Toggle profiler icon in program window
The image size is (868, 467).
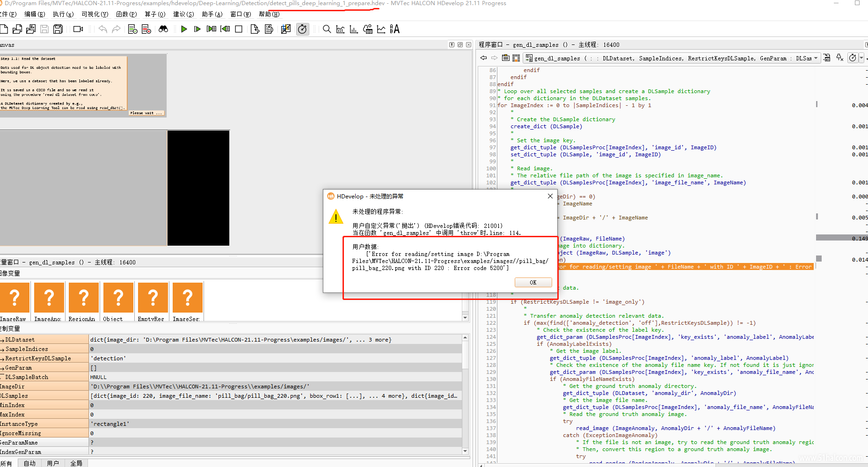tap(853, 58)
